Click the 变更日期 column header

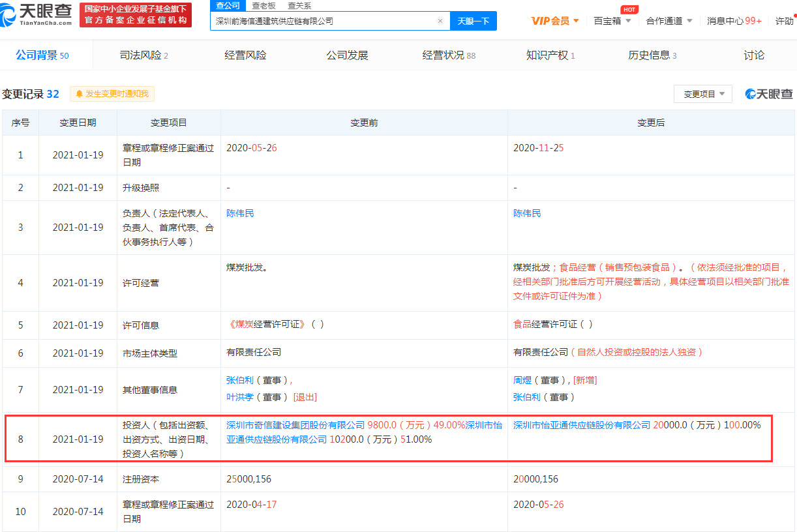tap(78, 123)
